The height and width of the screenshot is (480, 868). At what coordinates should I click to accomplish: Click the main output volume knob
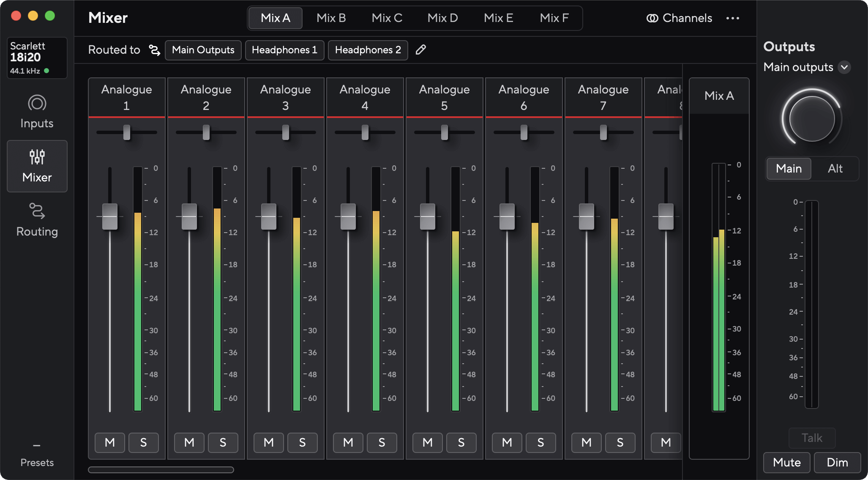click(812, 119)
